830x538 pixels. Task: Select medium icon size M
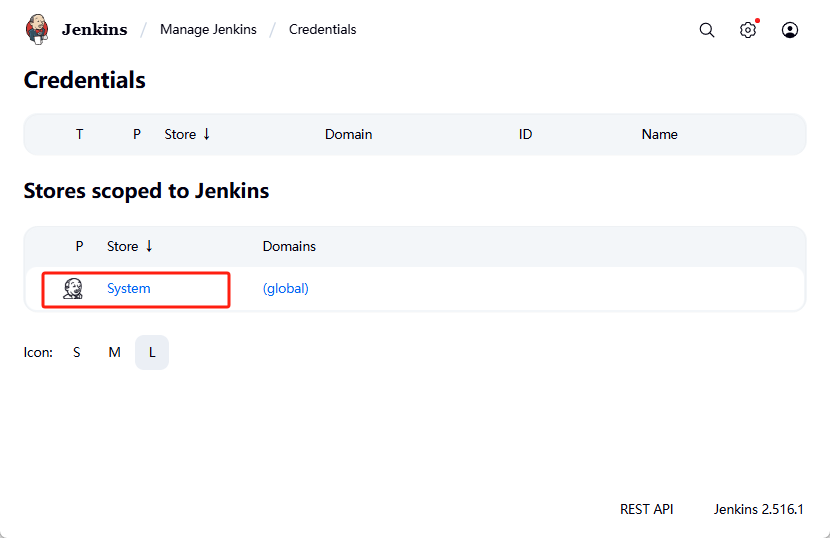coord(115,352)
